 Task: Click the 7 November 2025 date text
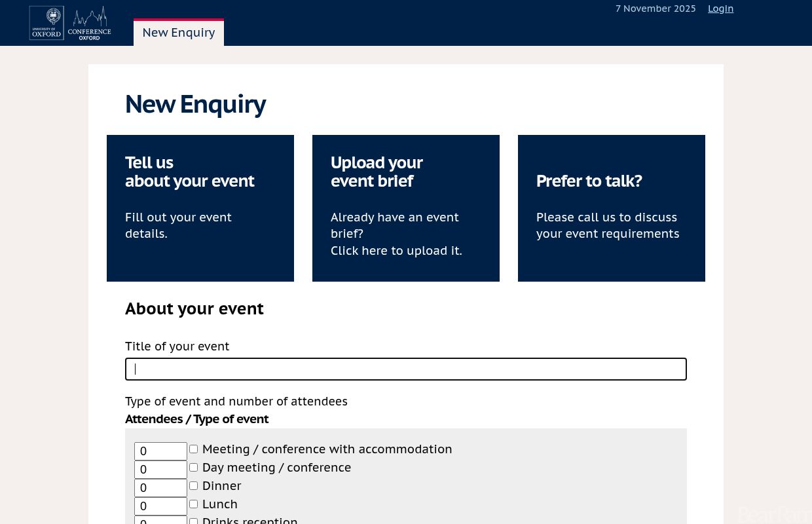point(655,9)
